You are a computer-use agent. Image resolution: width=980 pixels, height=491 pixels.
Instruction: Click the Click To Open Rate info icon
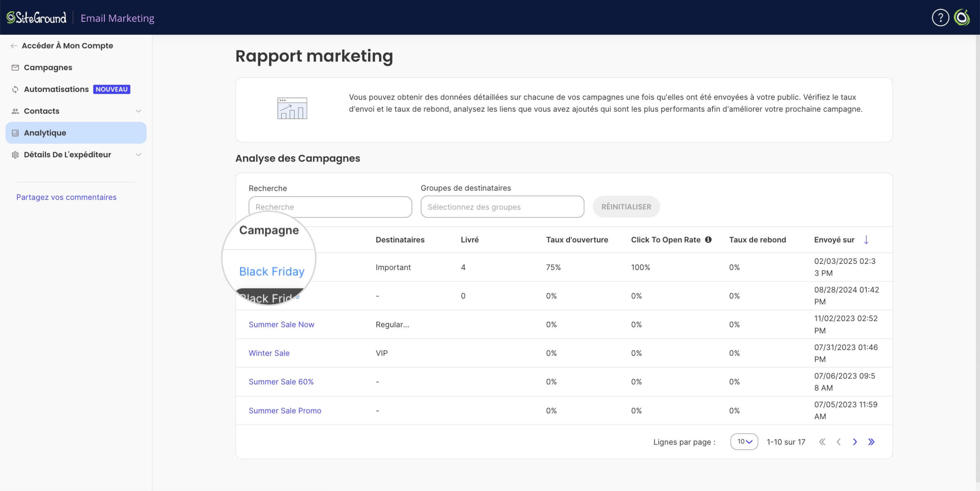708,239
